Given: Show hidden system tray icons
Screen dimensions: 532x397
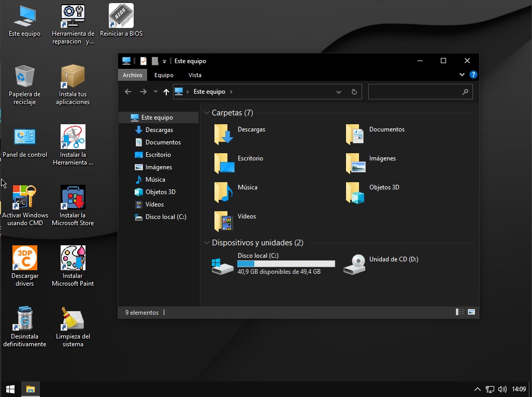Looking at the screenshot, I should (478, 389).
